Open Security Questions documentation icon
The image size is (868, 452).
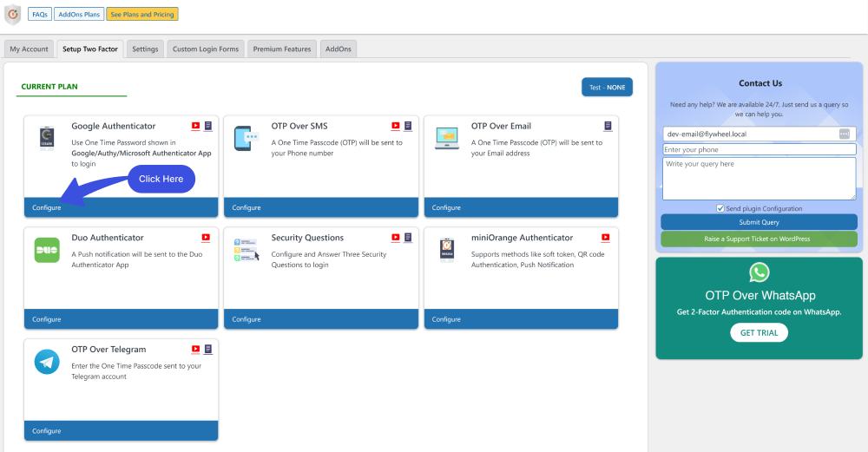[408, 238]
